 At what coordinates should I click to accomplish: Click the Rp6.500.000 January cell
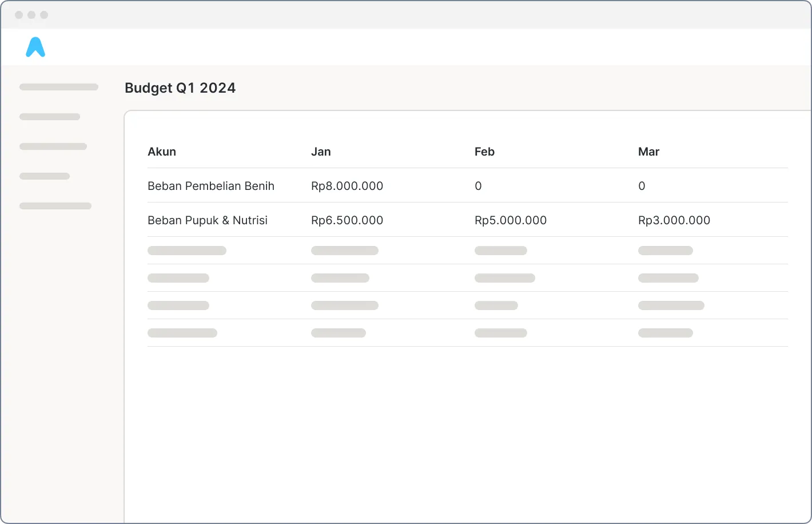pos(347,220)
